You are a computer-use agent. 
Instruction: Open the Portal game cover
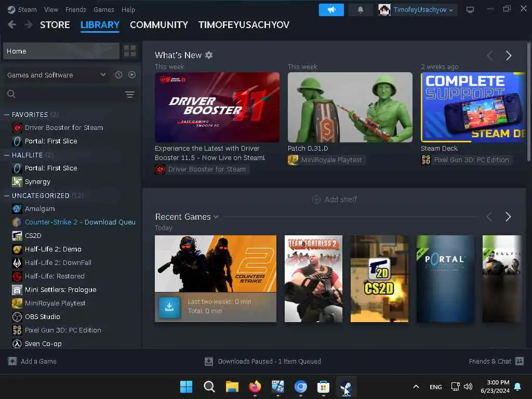click(x=445, y=278)
